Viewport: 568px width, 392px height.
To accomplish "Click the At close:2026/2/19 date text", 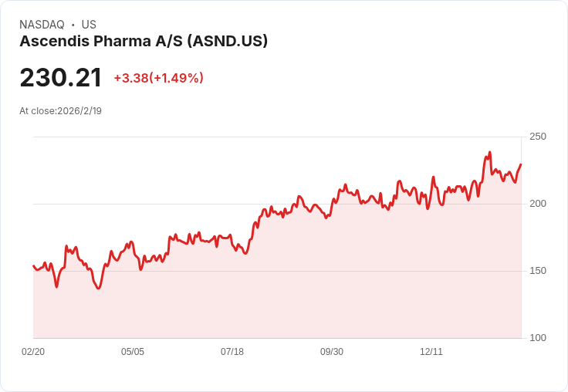I will pyautogui.click(x=60, y=111).
